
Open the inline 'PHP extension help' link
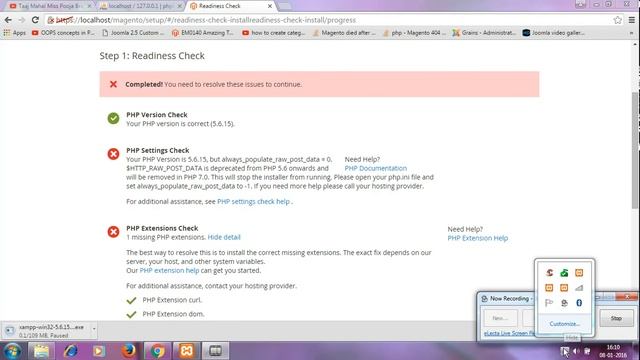pyautogui.click(x=169, y=271)
